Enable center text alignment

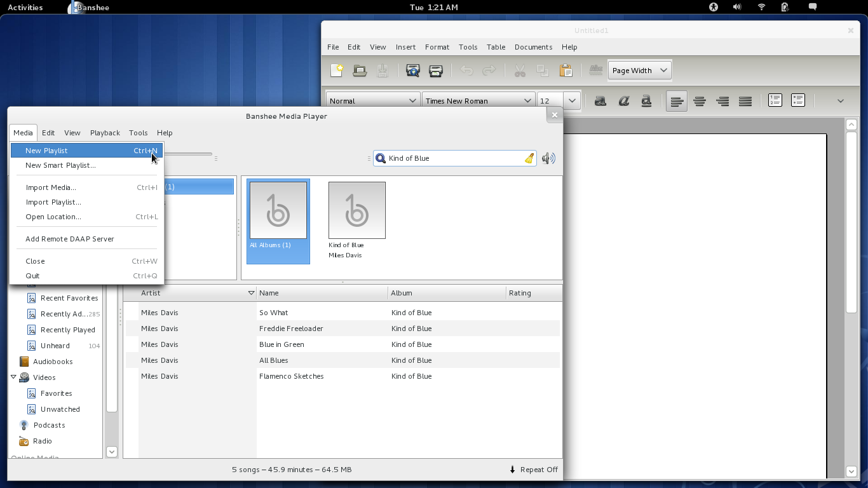(700, 101)
